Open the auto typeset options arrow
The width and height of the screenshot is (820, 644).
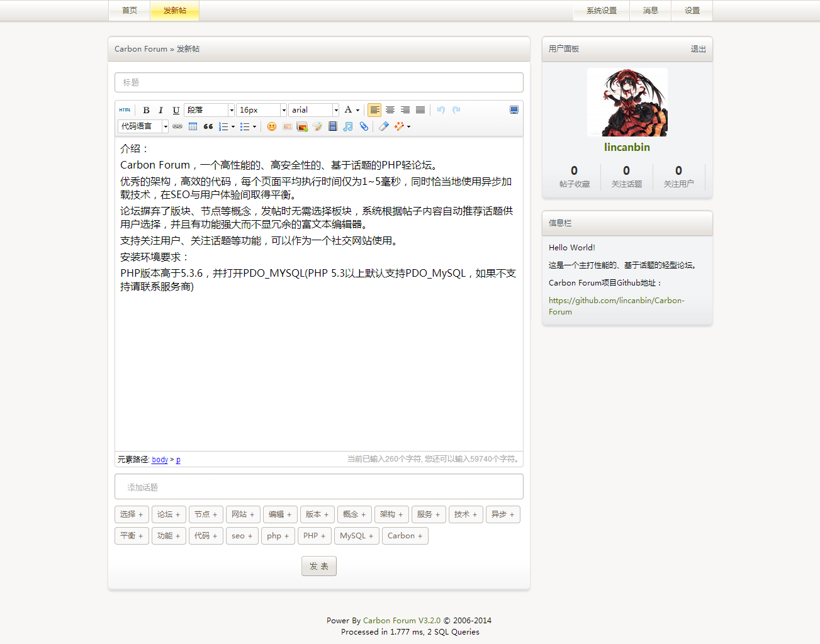[409, 126]
